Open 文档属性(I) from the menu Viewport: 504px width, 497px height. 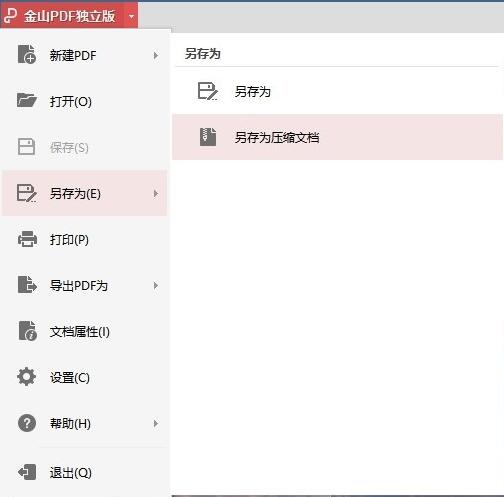coord(85,331)
